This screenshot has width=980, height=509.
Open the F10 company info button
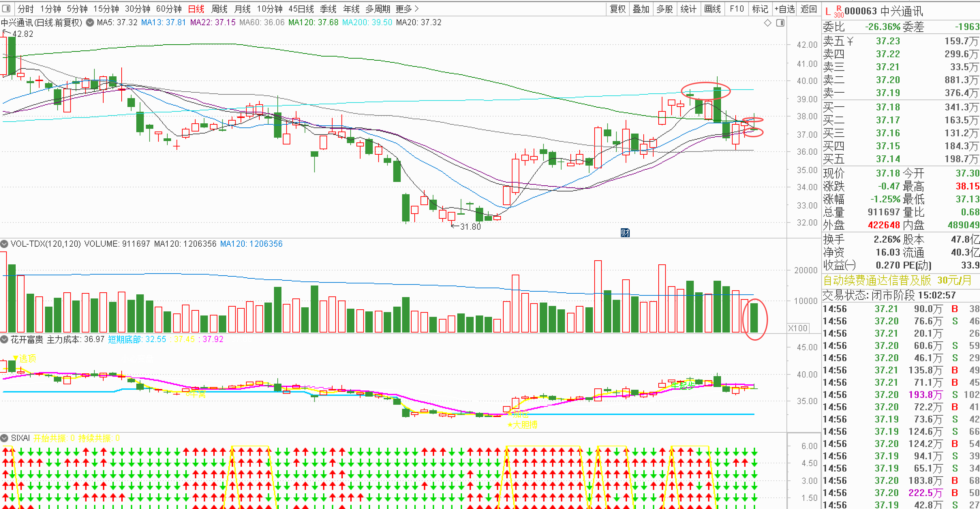click(x=736, y=9)
